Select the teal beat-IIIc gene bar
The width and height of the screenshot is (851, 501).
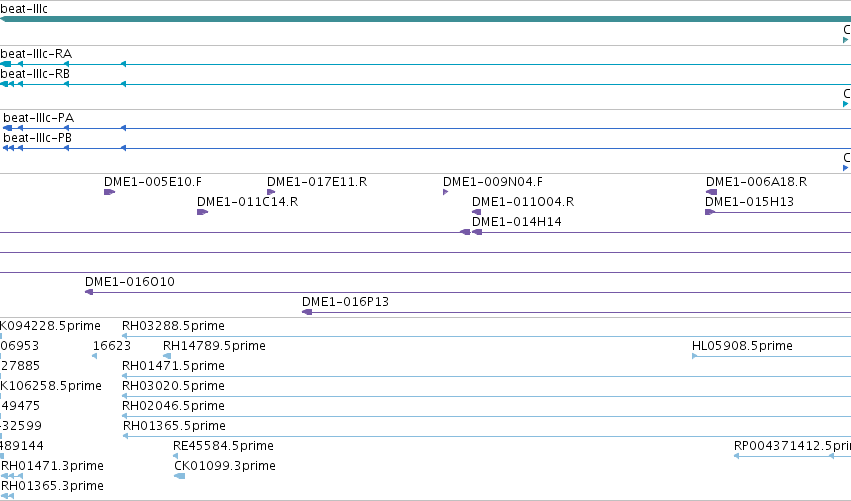coord(426,20)
